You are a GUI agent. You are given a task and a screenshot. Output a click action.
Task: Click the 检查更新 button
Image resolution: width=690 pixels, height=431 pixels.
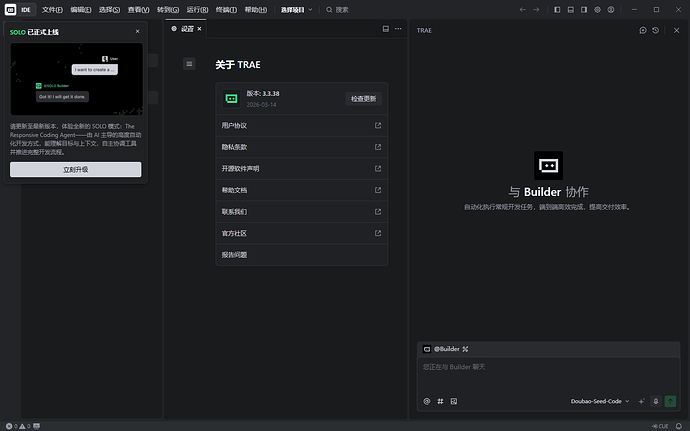(363, 99)
